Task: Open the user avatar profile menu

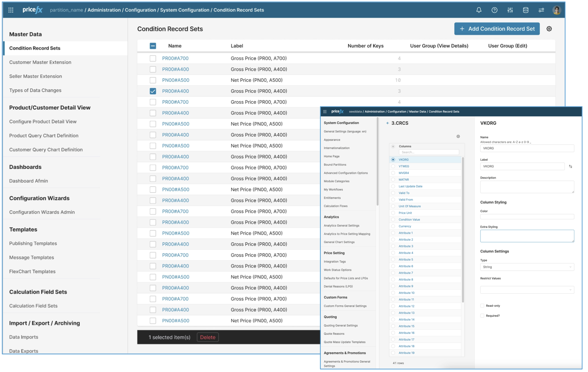Action: click(556, 10)
